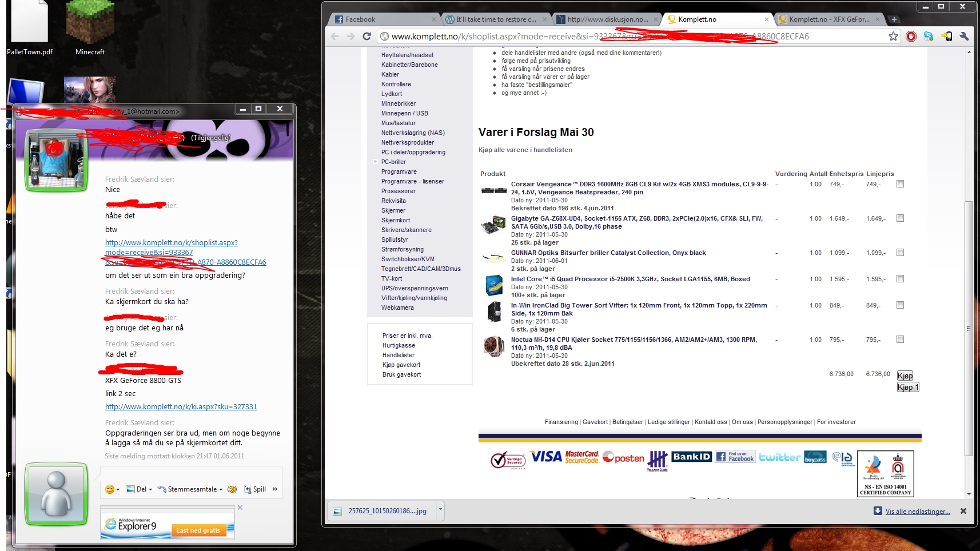The height and width of the screenshot is (551, 980).
Task: Click Find us on Facebook badge
Action: click(x=735, y=457)
